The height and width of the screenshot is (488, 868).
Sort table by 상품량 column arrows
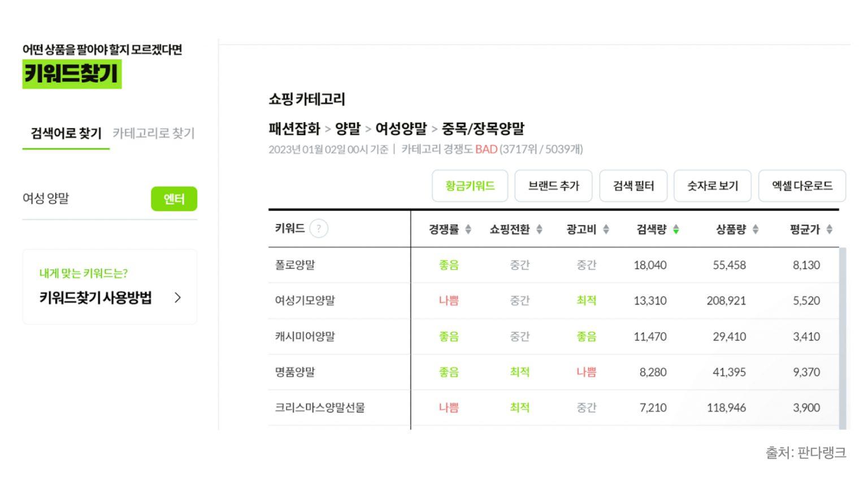[756, 229]
